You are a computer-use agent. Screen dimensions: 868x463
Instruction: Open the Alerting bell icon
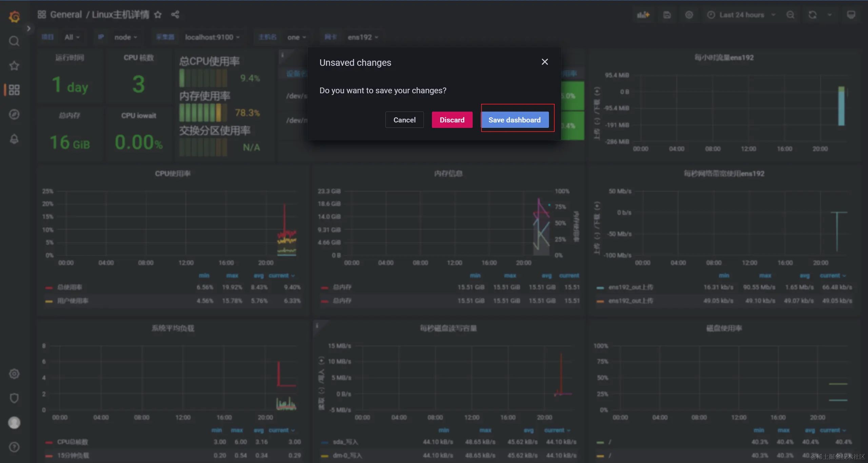(14, 139)
